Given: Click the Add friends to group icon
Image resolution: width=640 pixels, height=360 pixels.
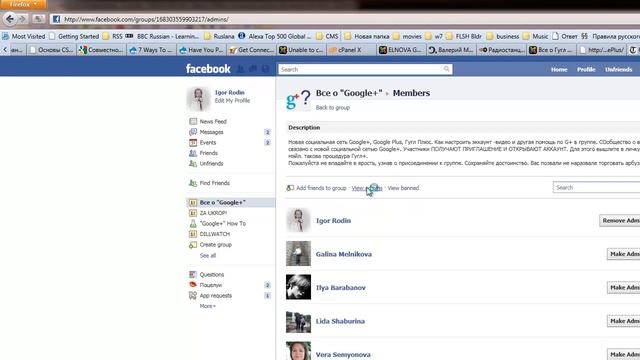Looking at the screenshot, I should pyautogui.click(x=290, y=188).
